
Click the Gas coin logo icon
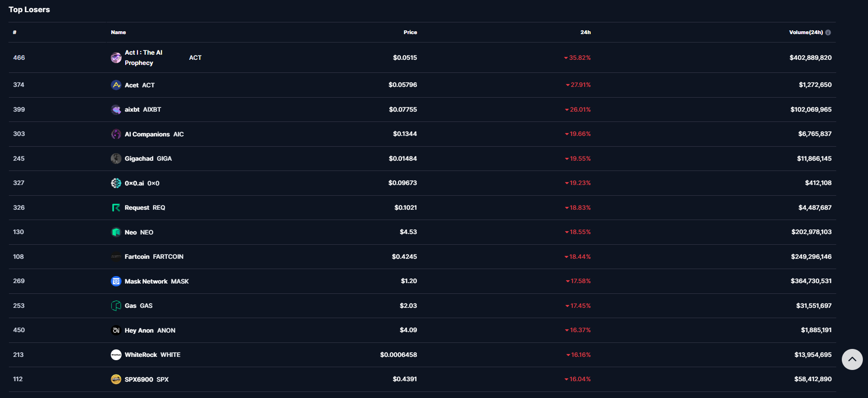(116, 306)
